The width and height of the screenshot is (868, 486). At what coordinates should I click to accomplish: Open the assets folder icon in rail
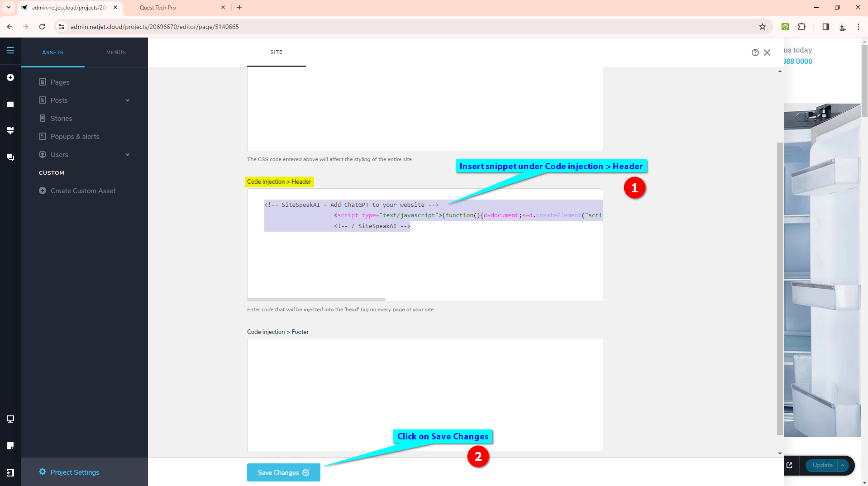pyautogui.click(x=10, y=104)
